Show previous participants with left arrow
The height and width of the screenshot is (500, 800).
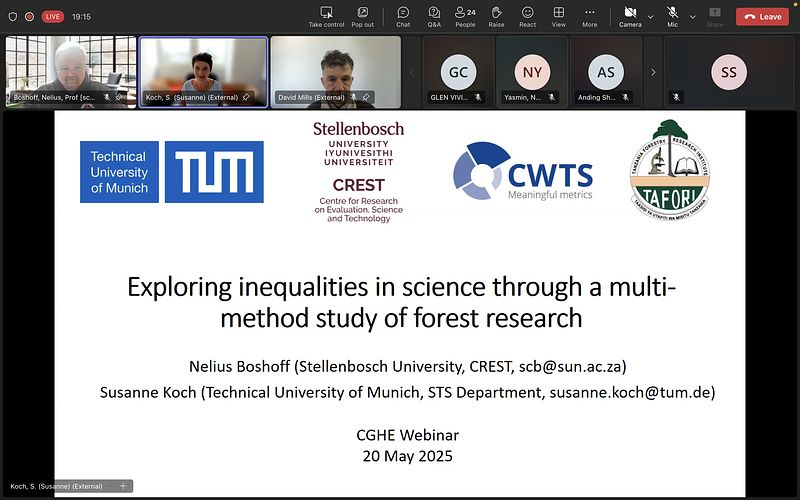[x=411, y=72]
